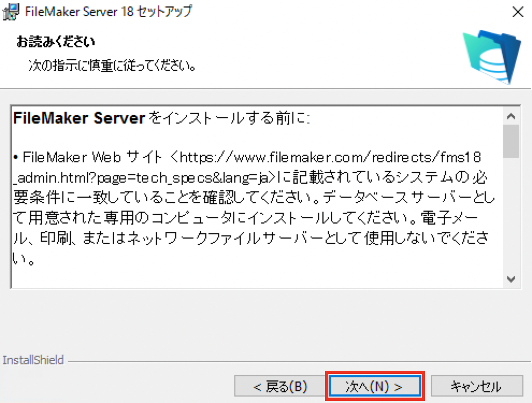
Task: Click the empty scrollbar track below the thumb
Action: (511, 214)
